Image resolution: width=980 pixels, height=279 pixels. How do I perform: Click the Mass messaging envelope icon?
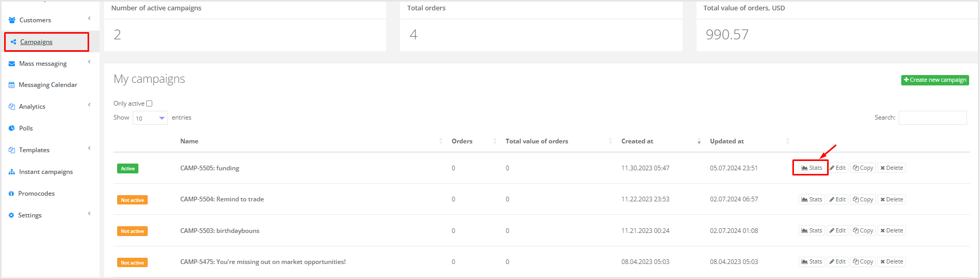pos(11,64)
